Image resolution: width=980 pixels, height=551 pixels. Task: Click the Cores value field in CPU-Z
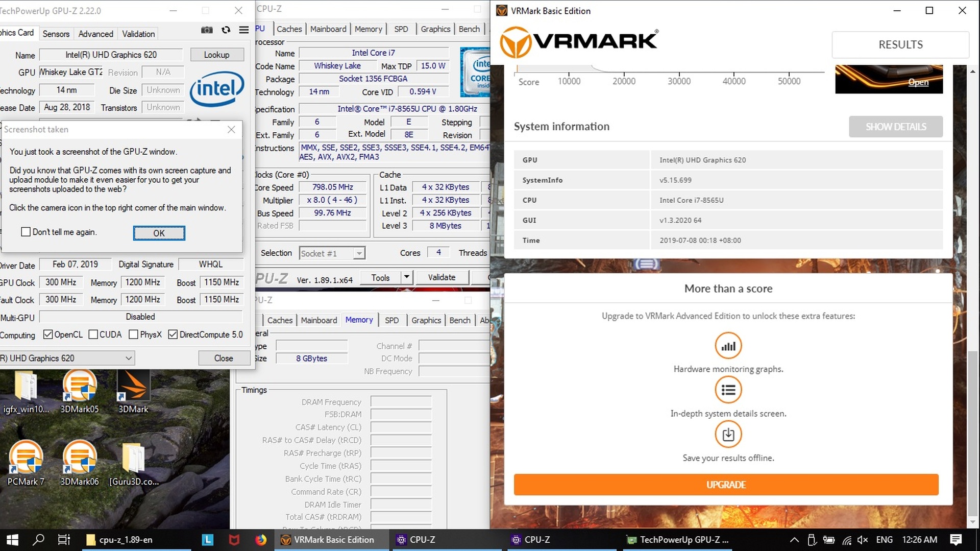click(x=438, y=252)
